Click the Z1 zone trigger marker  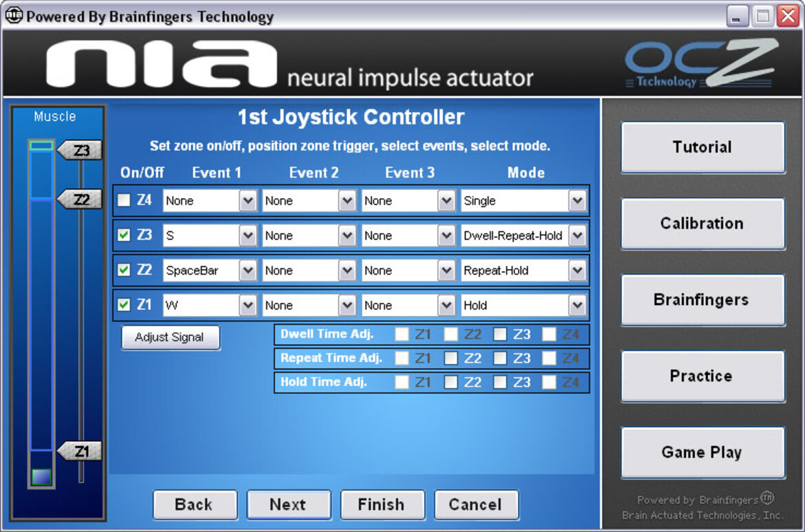[80, 451]
